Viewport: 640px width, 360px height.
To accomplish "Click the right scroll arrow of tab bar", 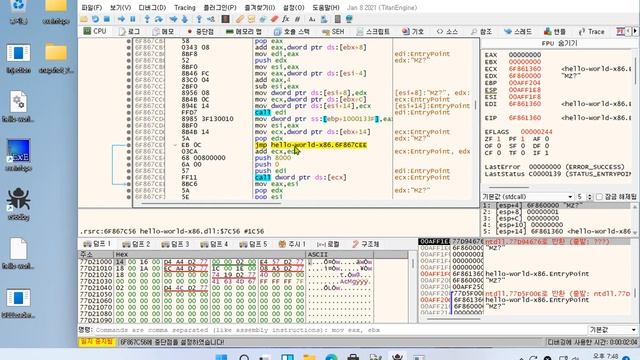I will [635, 31].
